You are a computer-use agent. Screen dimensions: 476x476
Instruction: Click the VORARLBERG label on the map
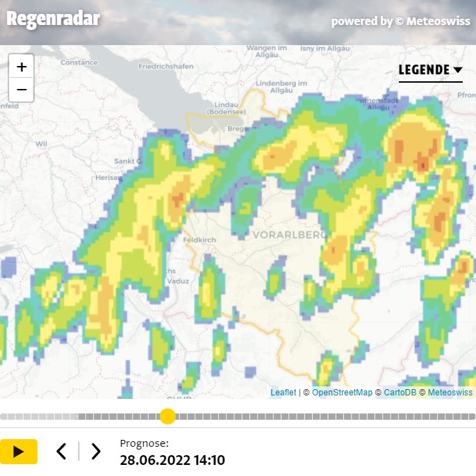[x=290, y=235]
